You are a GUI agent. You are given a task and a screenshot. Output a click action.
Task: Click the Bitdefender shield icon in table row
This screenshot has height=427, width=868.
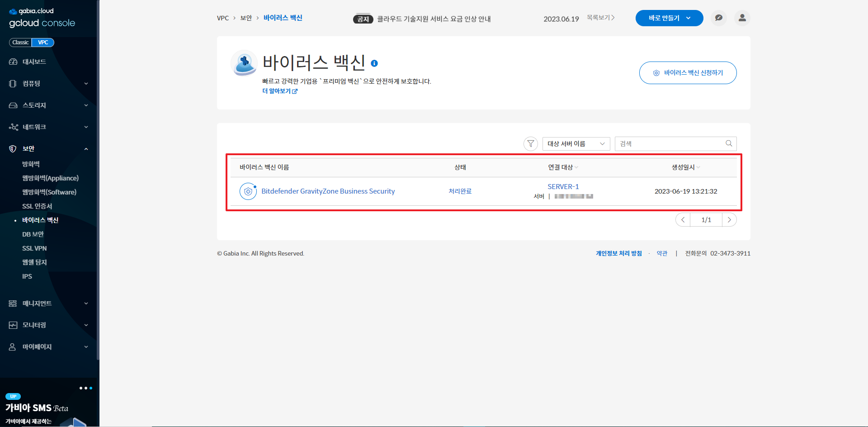point(248,191)
